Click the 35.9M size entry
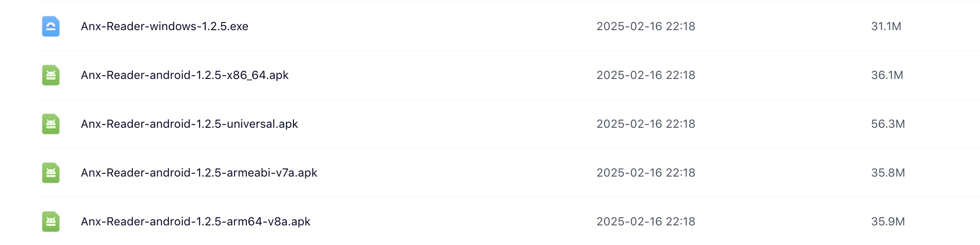This screenshot has width=980, height=245. [888, 222]
